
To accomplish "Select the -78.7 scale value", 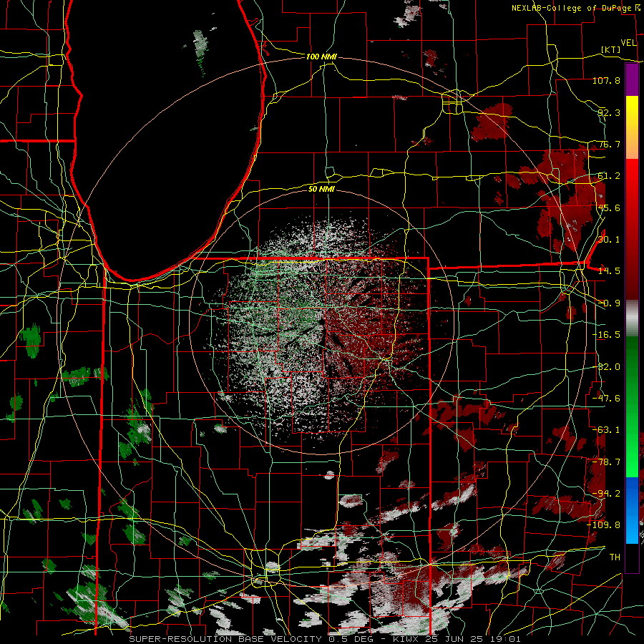I will point(606,462).
